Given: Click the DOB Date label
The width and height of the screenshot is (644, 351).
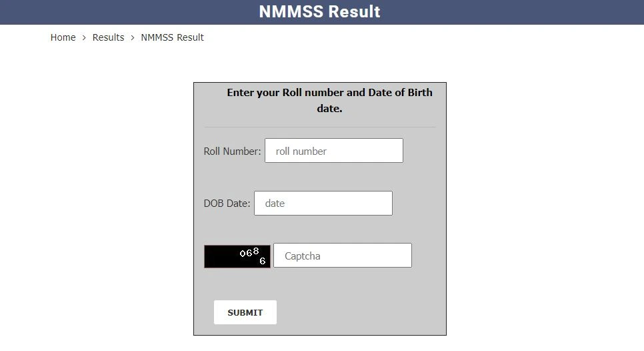Looking at the screenshot, I should [x=227, y=204].
